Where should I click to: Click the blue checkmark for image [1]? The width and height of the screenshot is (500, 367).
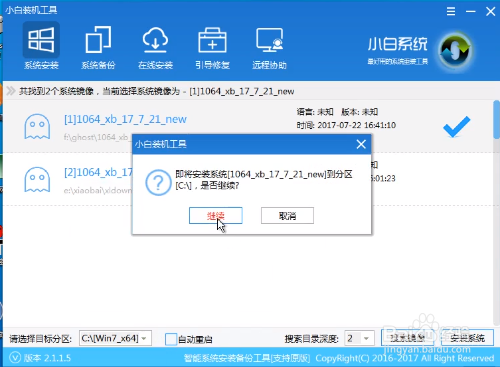click(x=457, y=126)
